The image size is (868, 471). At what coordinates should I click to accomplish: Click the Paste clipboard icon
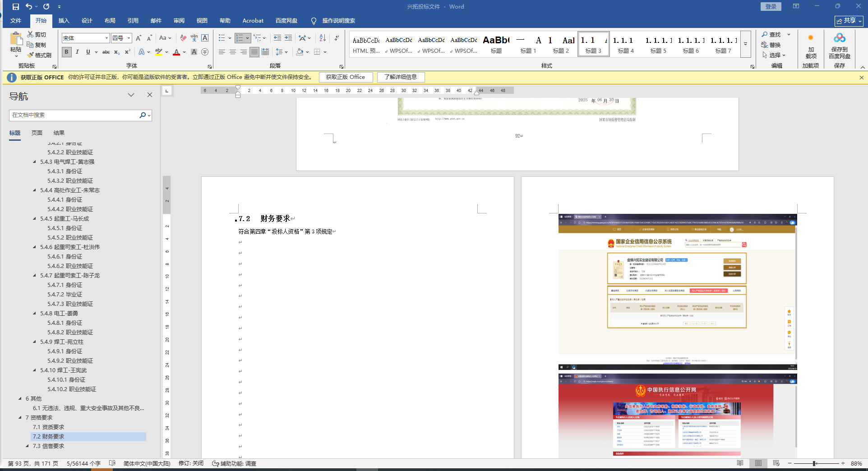pyautogui.click(x=16, y=39)
